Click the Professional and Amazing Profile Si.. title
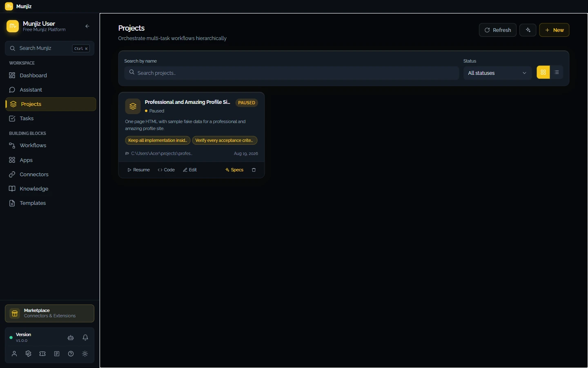The width and height of the screenshot is (588, 368). click(187, 102)
